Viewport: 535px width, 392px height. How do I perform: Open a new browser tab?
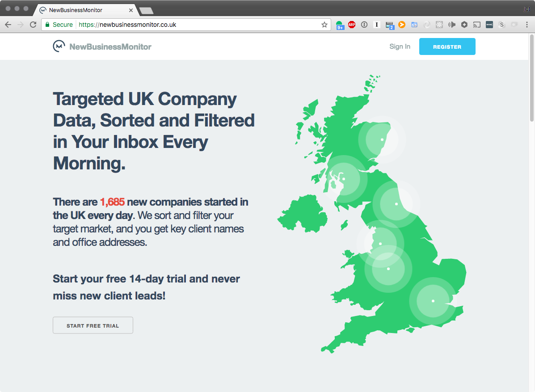(147, 11)
